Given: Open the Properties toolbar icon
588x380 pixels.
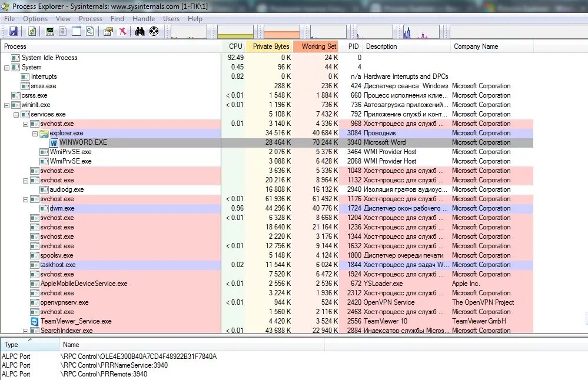Looking at the screenshot, I should coord(108,32).
